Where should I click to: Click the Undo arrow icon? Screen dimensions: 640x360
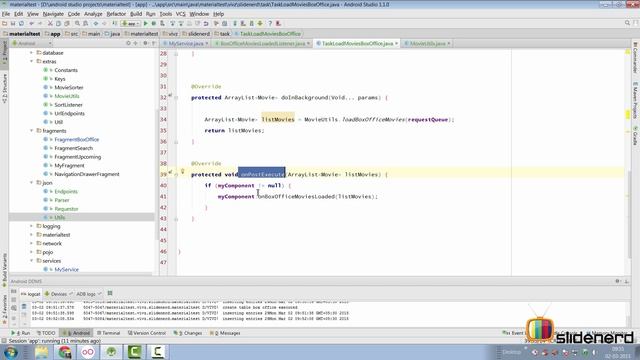click(x=31, y=24)
